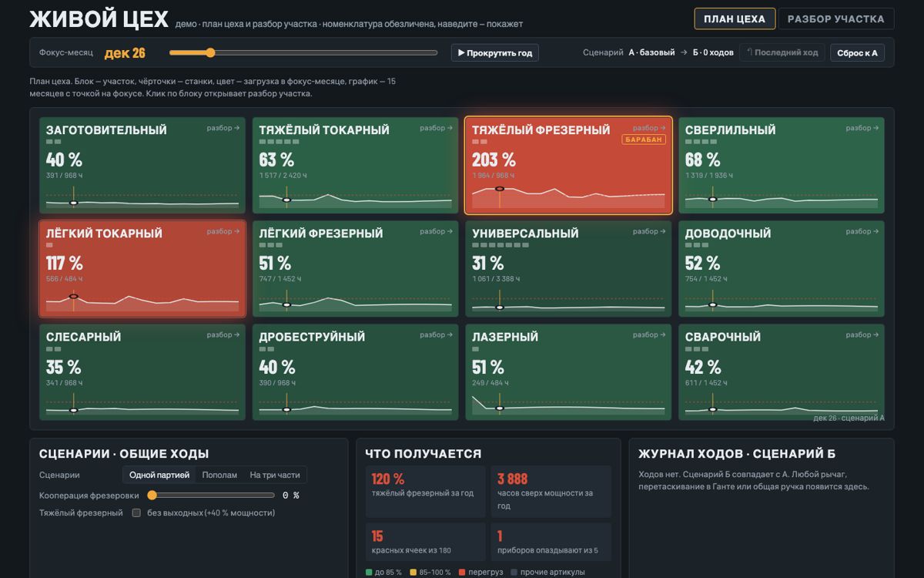Select scenario А · базовый
This screenshot has width=924, height=578.
(x=651, y=53)
